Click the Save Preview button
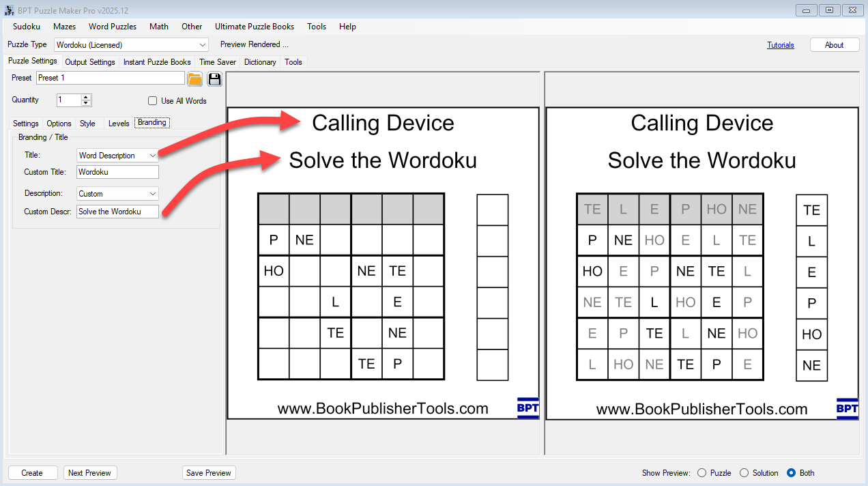868x486 pixels. (209, 473)
